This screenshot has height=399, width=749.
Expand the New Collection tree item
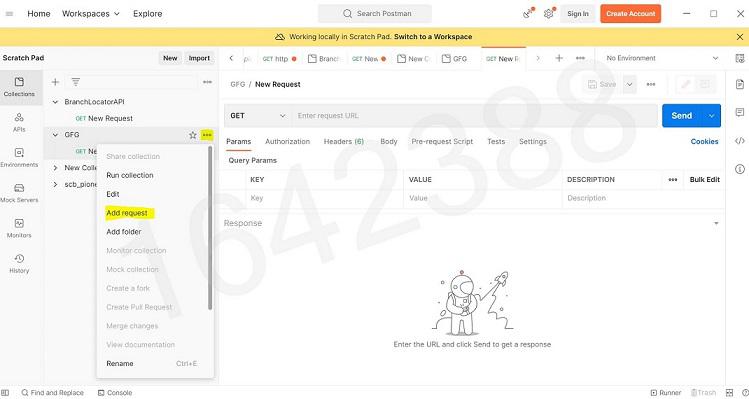55,168
